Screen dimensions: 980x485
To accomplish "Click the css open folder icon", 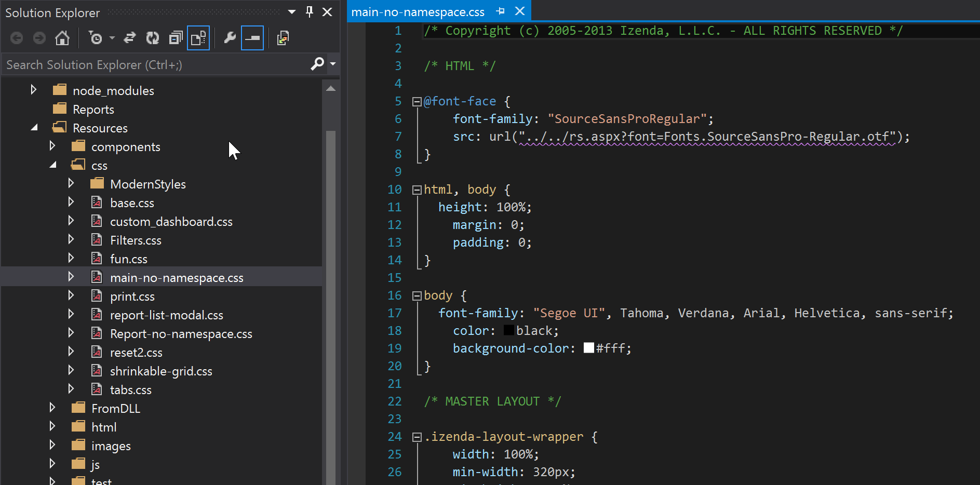I will pyautogui.click(x=78, y=165).
